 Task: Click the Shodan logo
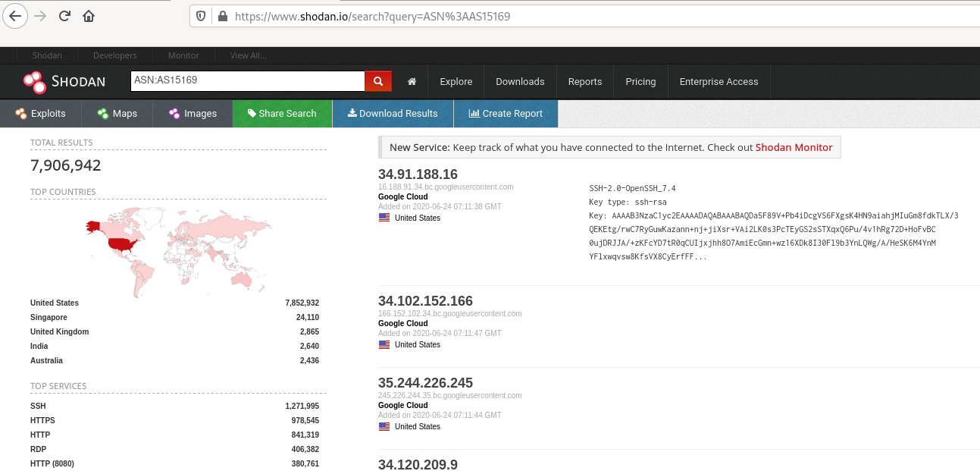[x=64, y=81]
